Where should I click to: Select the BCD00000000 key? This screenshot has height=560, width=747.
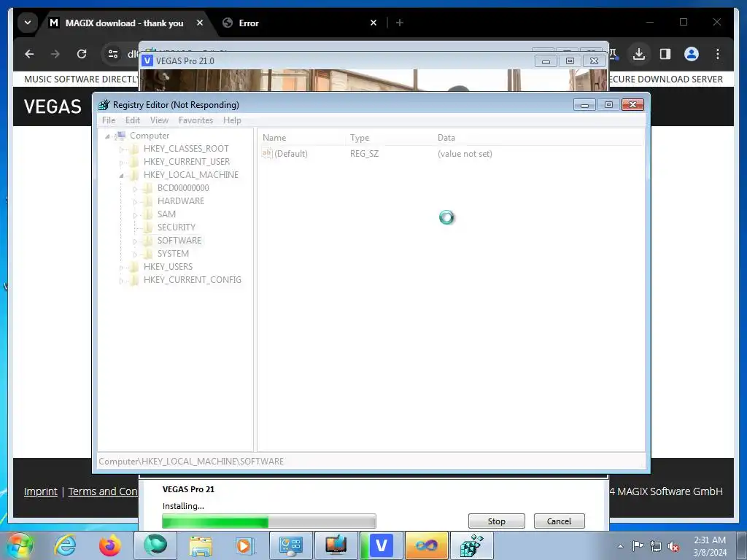tap(183, 188)
